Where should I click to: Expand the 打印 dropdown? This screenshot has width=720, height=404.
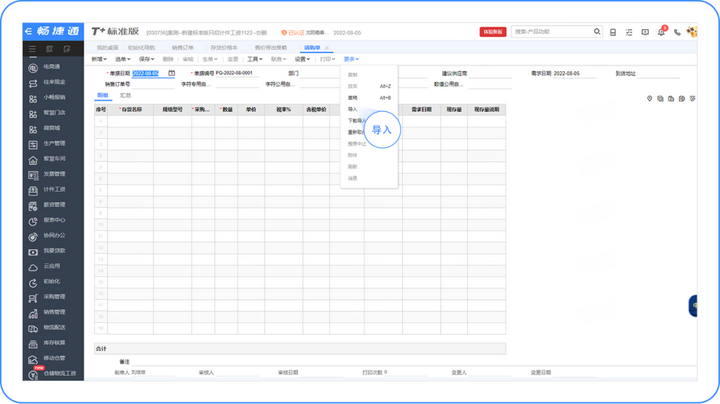327,59
